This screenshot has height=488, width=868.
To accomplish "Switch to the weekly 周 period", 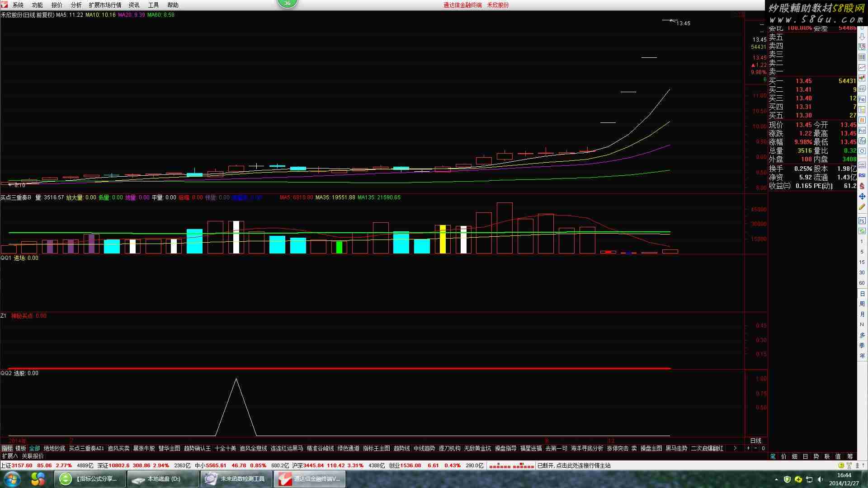I will 862,304.
